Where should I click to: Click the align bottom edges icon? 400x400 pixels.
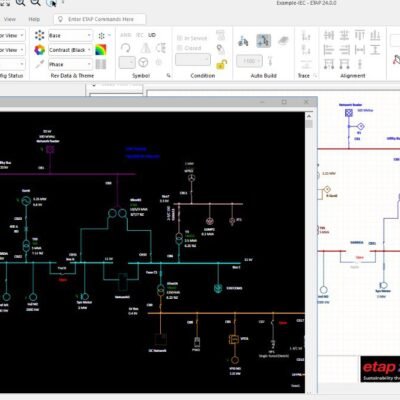tap(375, 35)
